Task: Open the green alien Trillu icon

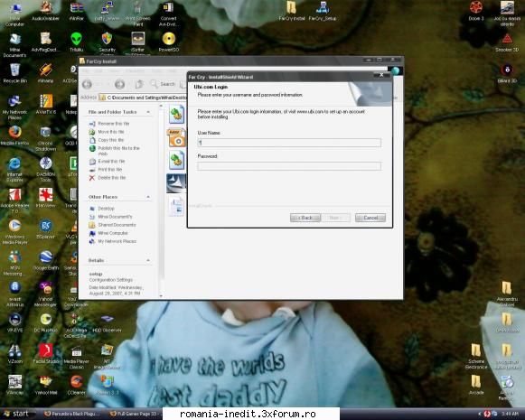Action: click(76, 39)
